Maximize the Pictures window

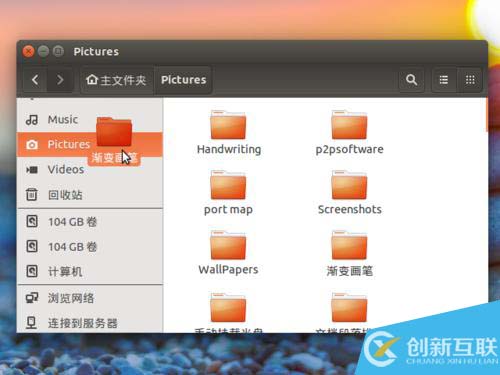[x=58, y=51]
